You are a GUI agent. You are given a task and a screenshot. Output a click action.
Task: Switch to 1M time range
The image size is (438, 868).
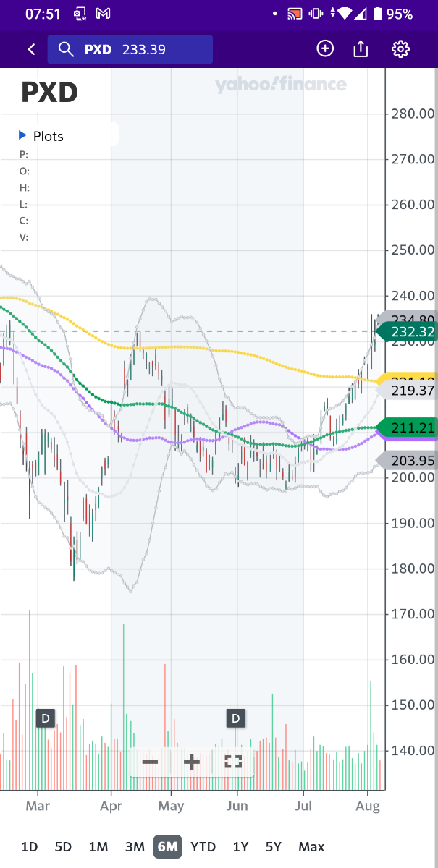click(x=98, y=846)
